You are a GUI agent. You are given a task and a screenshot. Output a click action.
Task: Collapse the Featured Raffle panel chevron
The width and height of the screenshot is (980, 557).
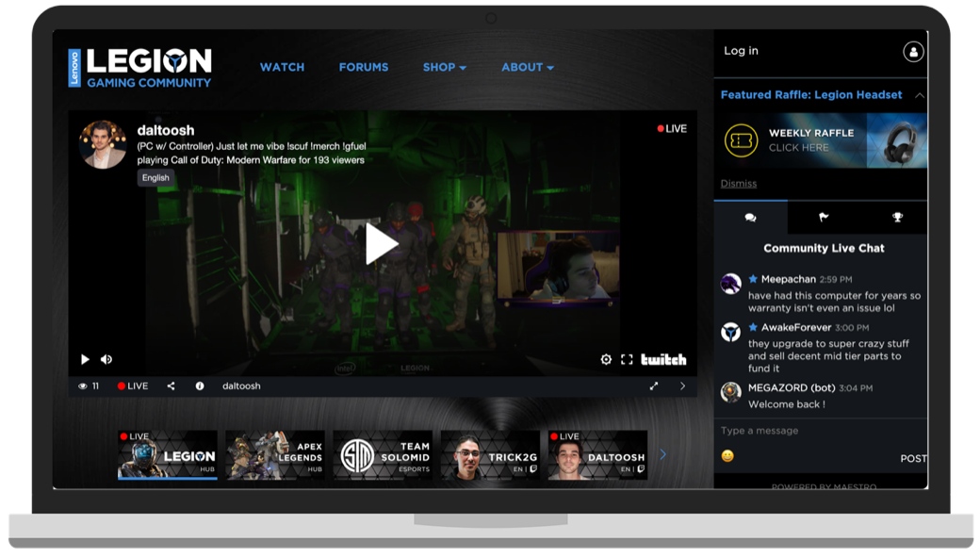[x=920, y=95]
